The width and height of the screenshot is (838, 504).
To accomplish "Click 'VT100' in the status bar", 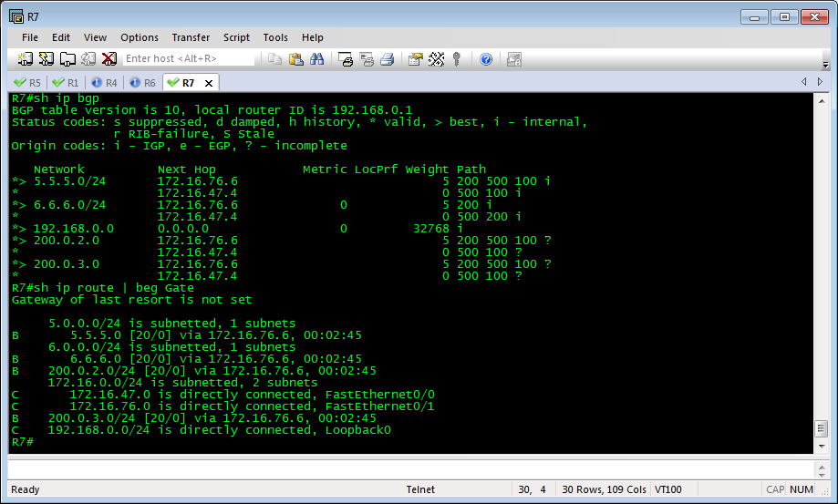I will [x=668, y=489].
